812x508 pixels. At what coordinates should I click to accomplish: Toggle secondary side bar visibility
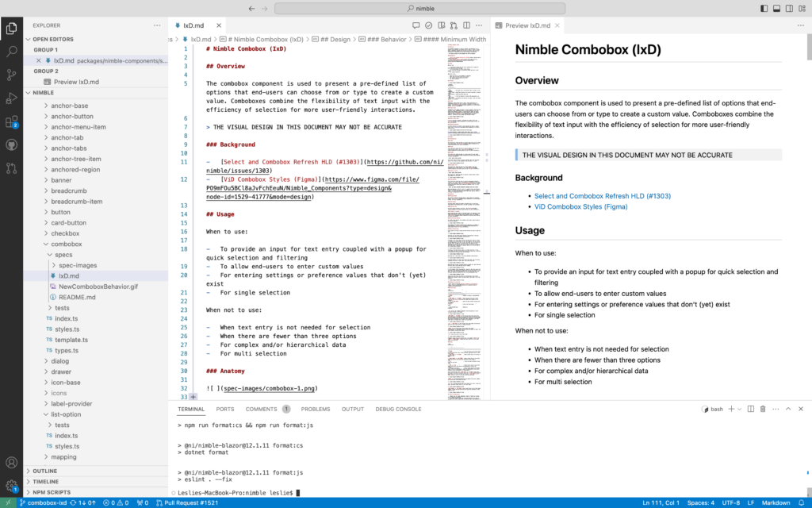789,8
